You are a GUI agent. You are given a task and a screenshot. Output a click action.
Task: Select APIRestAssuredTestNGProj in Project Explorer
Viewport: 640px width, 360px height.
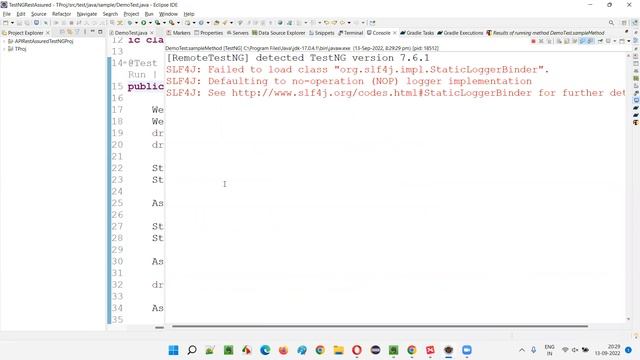point(44,41)
